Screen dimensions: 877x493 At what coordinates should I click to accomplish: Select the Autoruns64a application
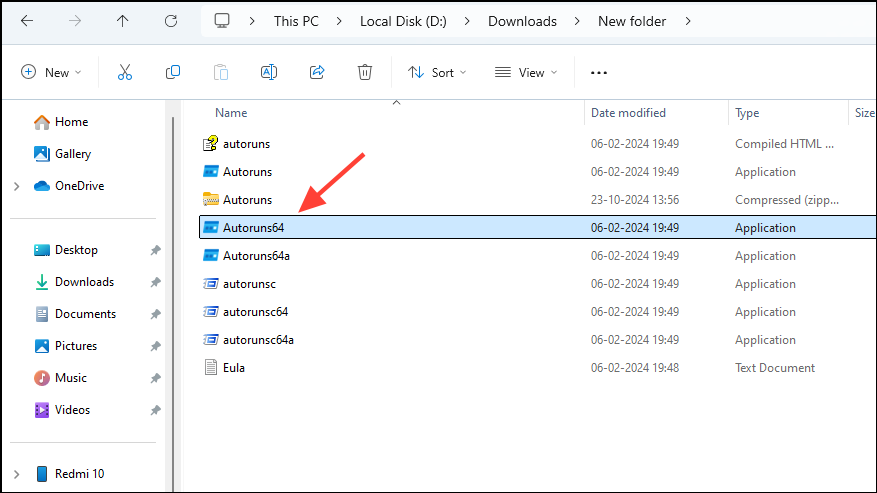(x=537, y=256)
